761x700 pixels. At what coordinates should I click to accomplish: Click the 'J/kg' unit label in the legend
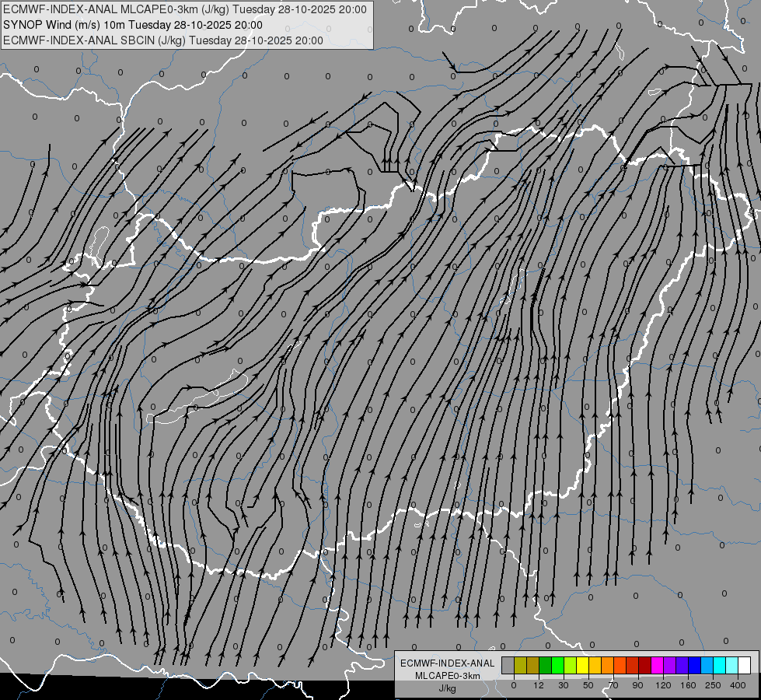click(447, 688)
